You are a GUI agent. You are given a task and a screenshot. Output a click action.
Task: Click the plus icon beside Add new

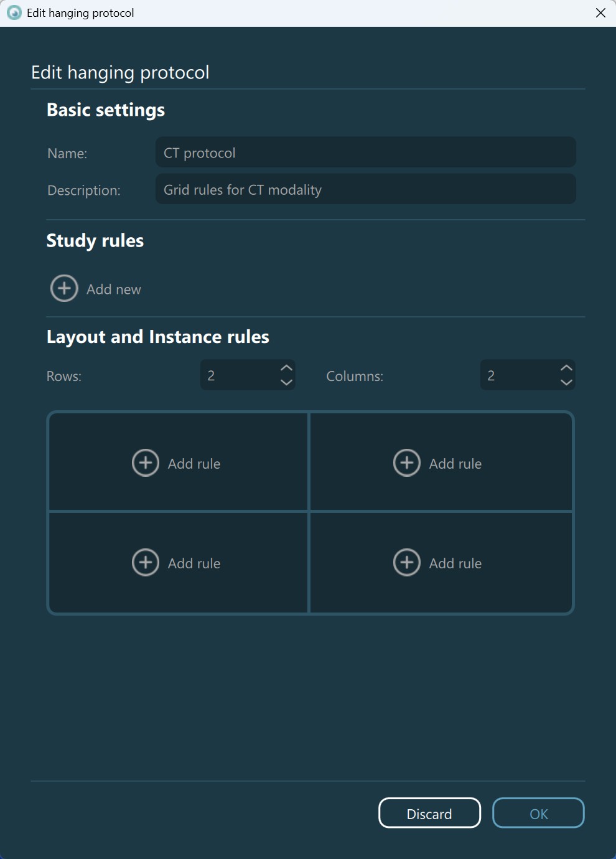(64, 288)
